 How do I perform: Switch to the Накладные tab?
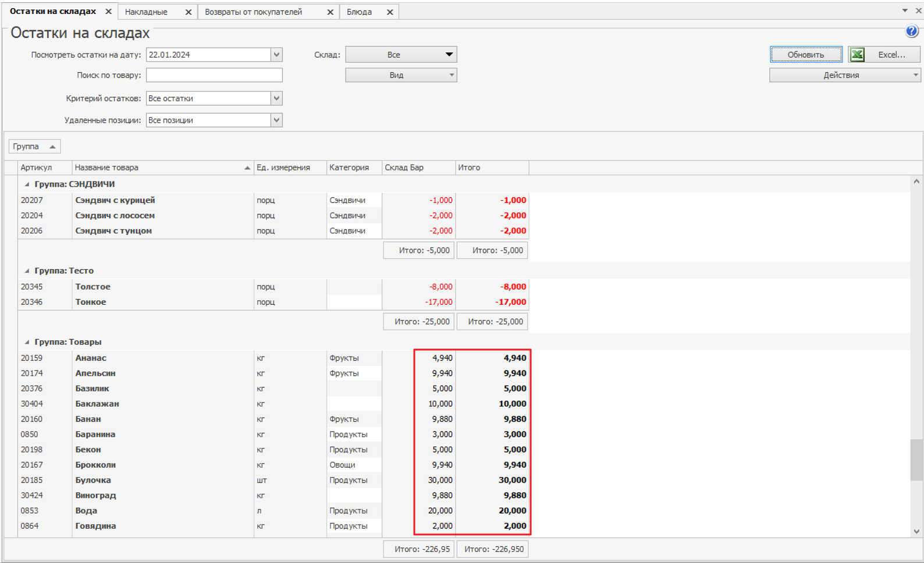tap(146, 12)
